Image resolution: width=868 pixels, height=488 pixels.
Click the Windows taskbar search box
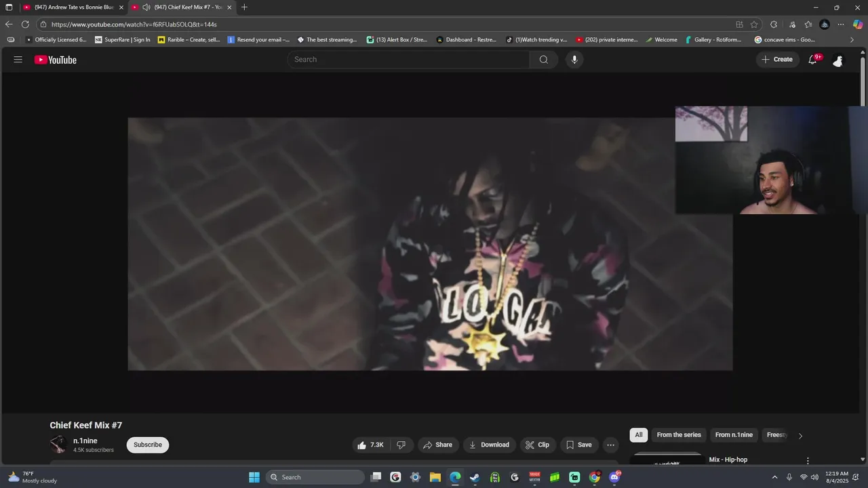(x=315, y=477)
